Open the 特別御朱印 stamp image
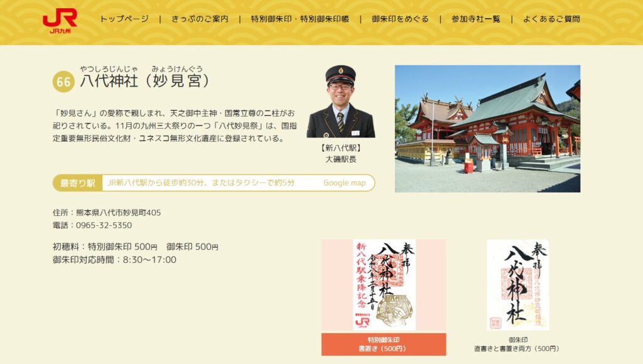 [x=384, y=285]
